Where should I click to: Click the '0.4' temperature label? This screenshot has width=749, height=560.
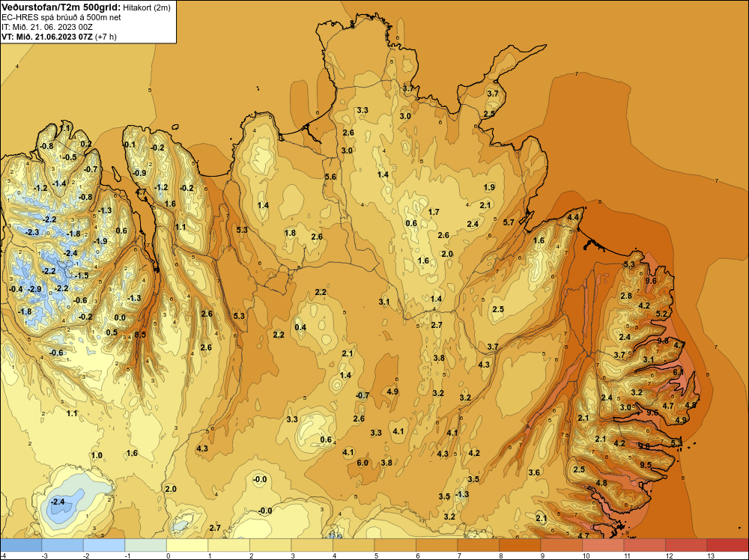(x=300, y=327)
